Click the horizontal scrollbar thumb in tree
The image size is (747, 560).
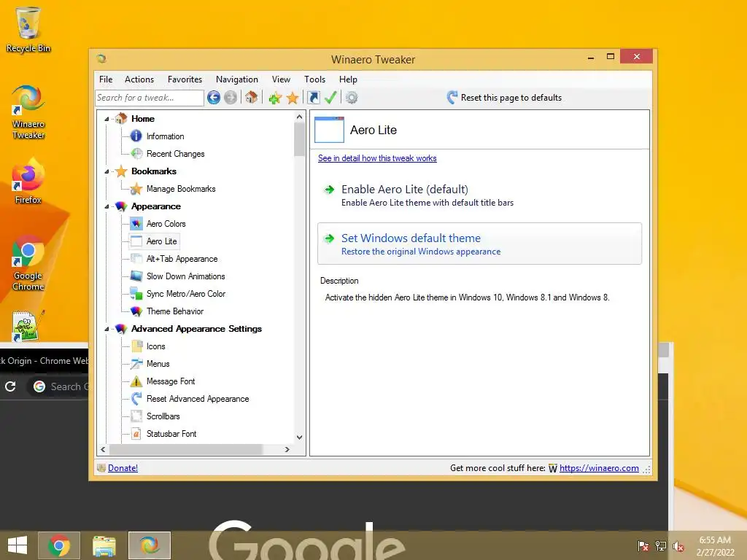coord(186,449)
